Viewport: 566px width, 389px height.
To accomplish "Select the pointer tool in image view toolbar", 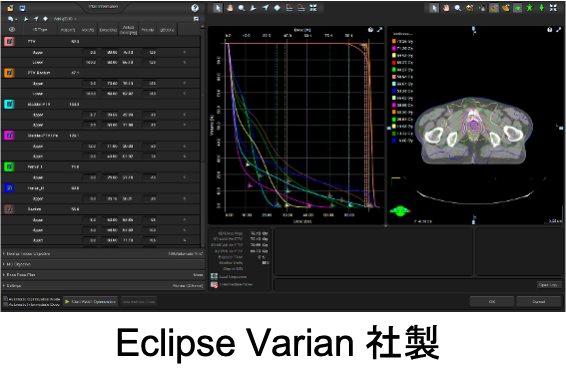I will click(434, 8).
